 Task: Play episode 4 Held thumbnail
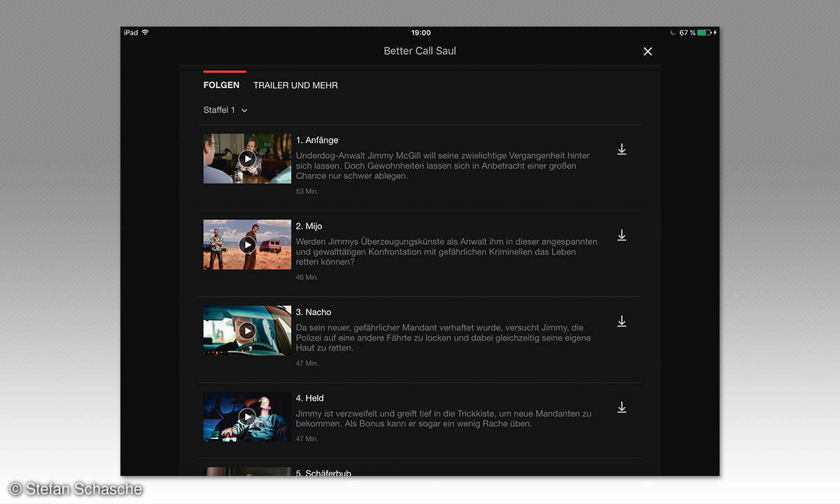point(247,416)
